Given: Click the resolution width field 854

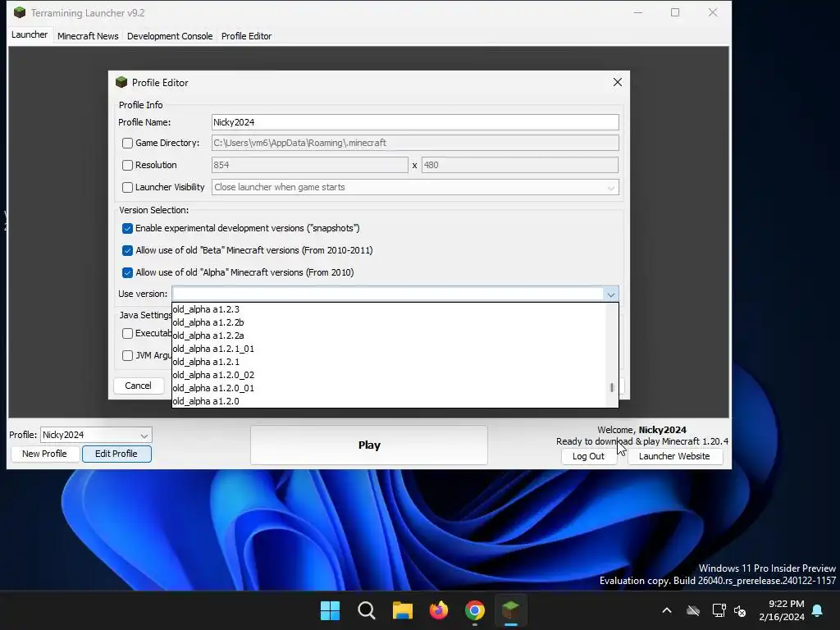Looking at the screenshot, I should (x=309, y=165).
